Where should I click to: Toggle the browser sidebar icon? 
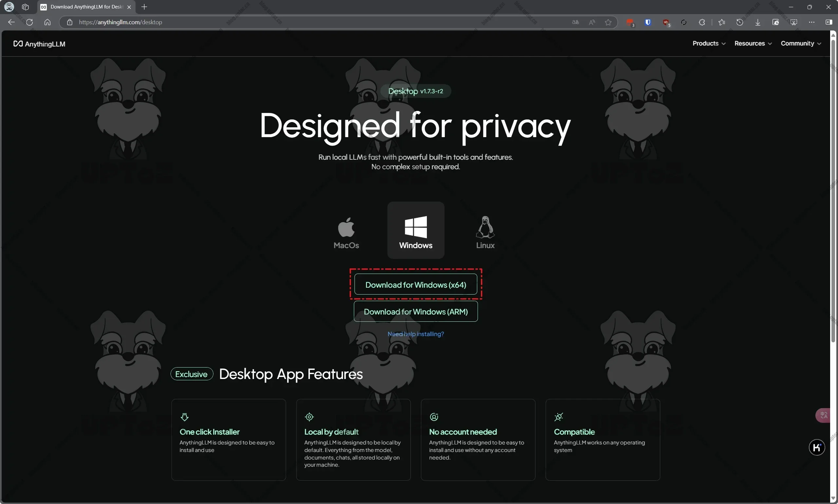tap(829, 22)
